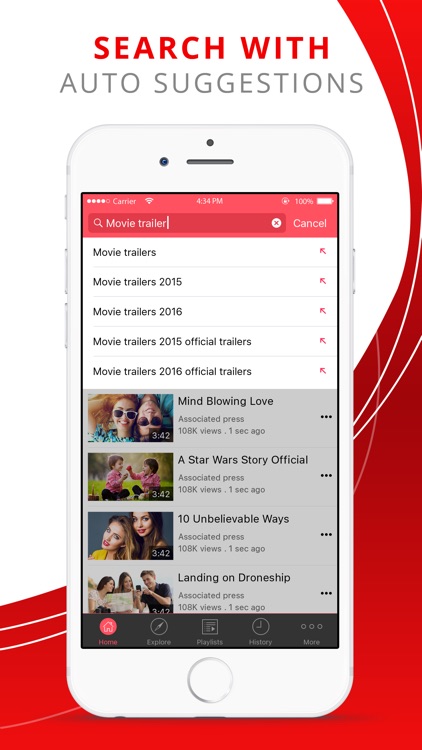This screenshot has height=750, width=422.
Task: Clear the search field with the X icon
Action: [x=276, y=223]
